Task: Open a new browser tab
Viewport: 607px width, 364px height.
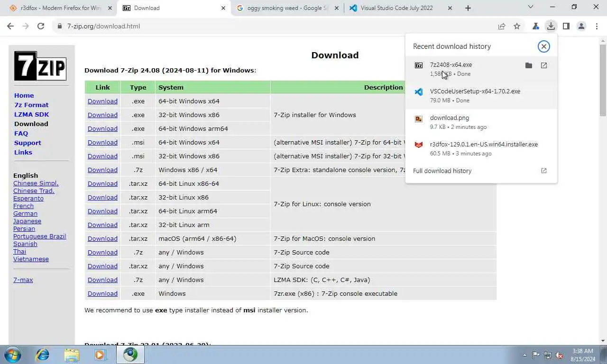Action: point(468,8)
